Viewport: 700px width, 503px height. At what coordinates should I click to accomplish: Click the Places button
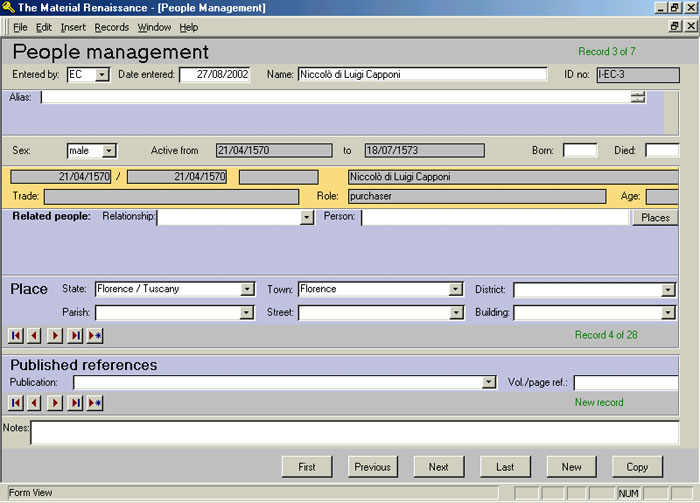click(655, 217)
